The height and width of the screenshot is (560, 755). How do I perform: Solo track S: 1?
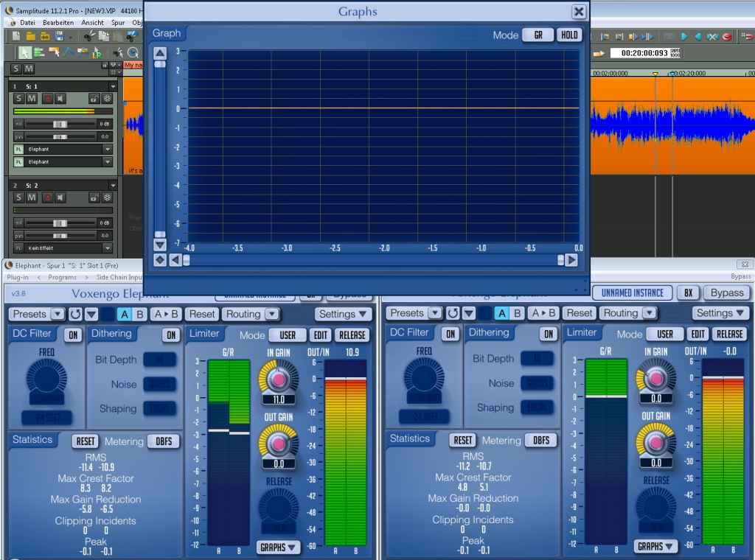pos(18,99)
